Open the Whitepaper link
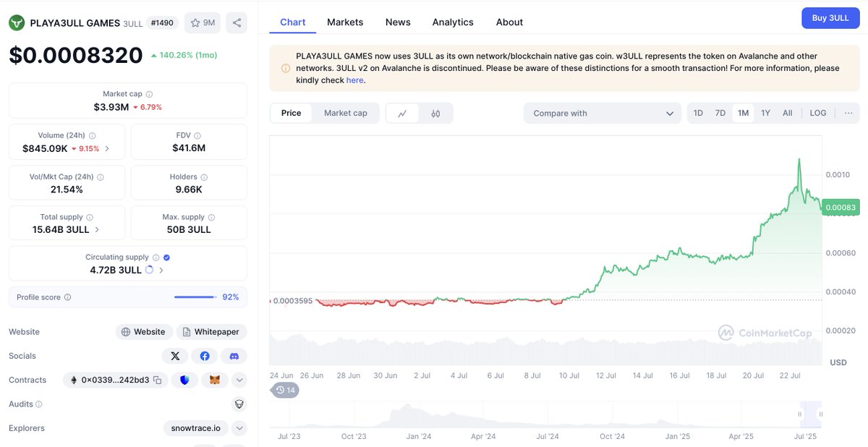 (x=211, y=331)
